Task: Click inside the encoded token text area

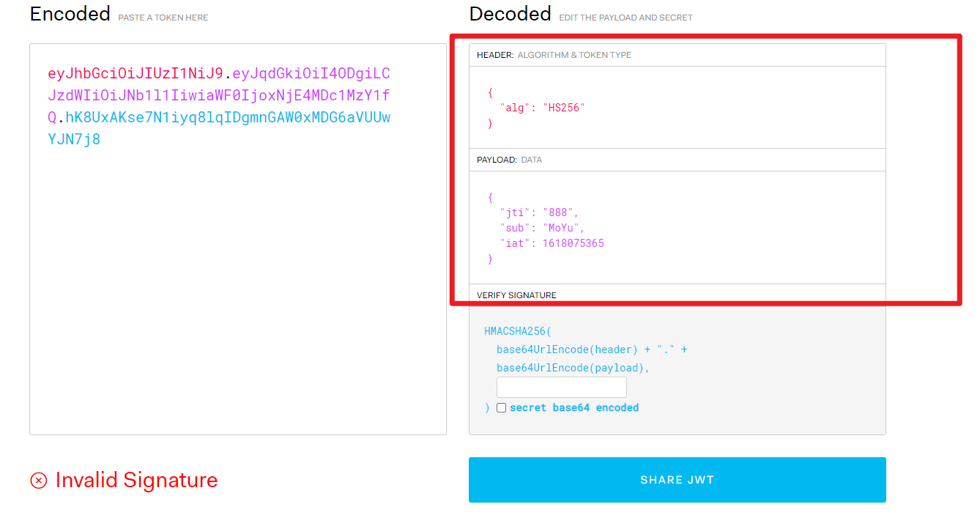Action: point(237,239)
